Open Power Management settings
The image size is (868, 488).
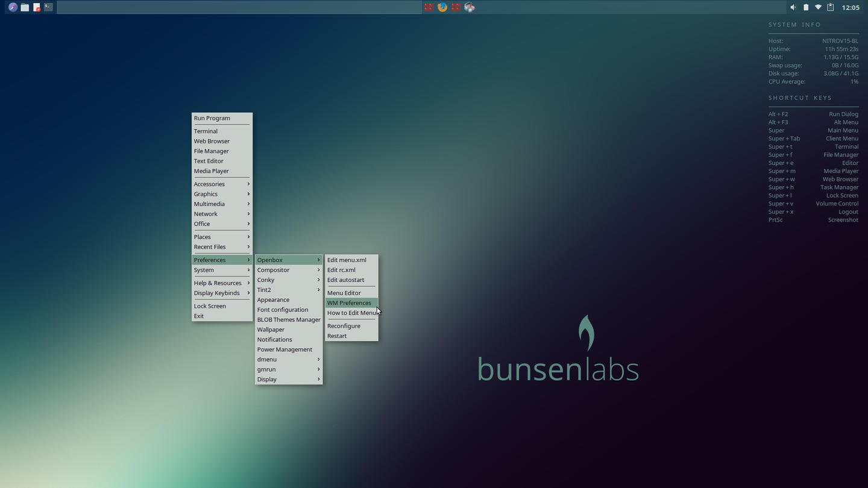tap(289, 349)
